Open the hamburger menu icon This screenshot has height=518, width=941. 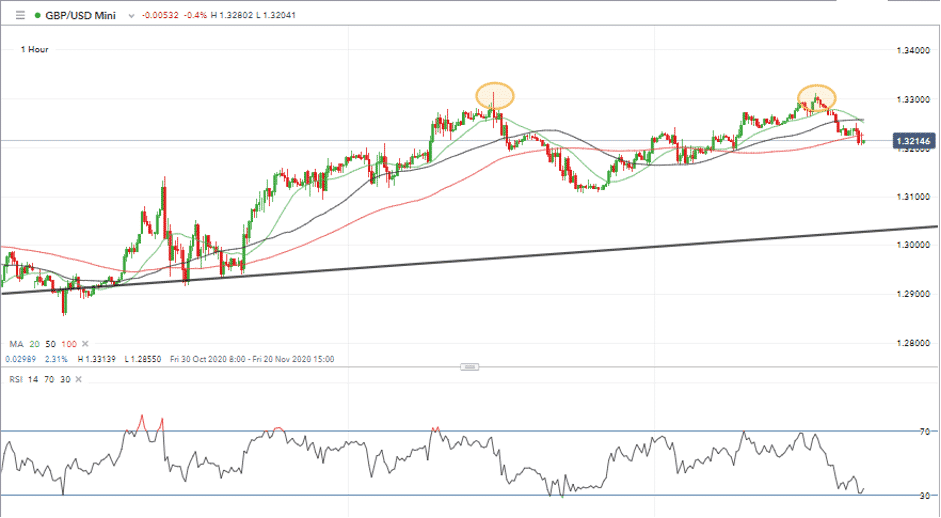[20, 15]
